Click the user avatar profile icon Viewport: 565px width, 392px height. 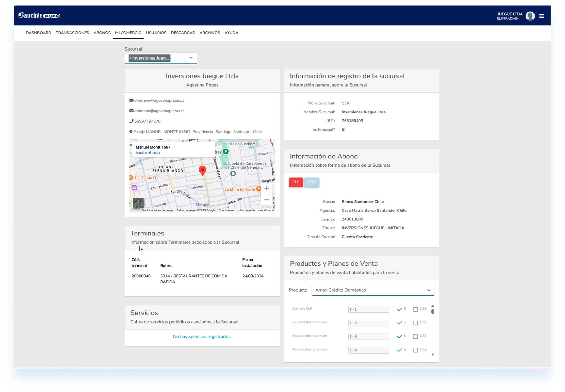pos(530,16)
